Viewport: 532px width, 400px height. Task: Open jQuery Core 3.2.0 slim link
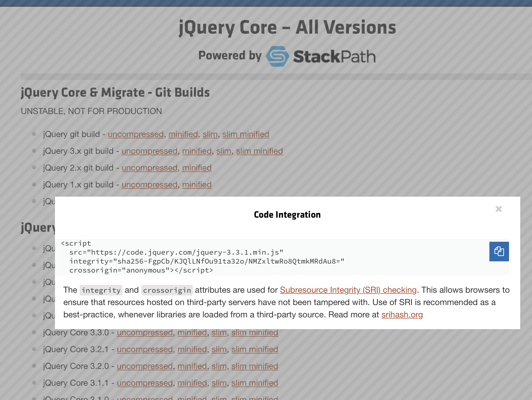click(219, 366)
